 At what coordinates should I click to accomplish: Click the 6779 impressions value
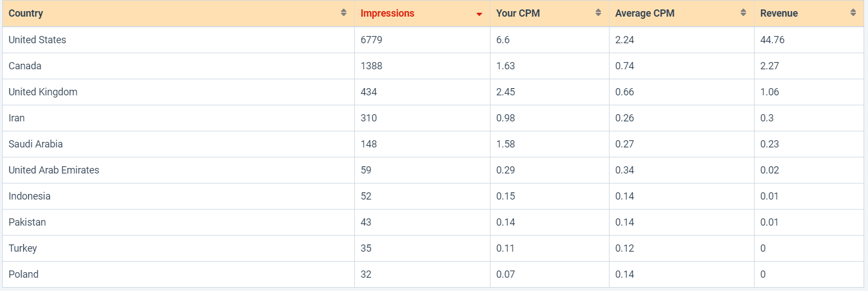[371, 40]
